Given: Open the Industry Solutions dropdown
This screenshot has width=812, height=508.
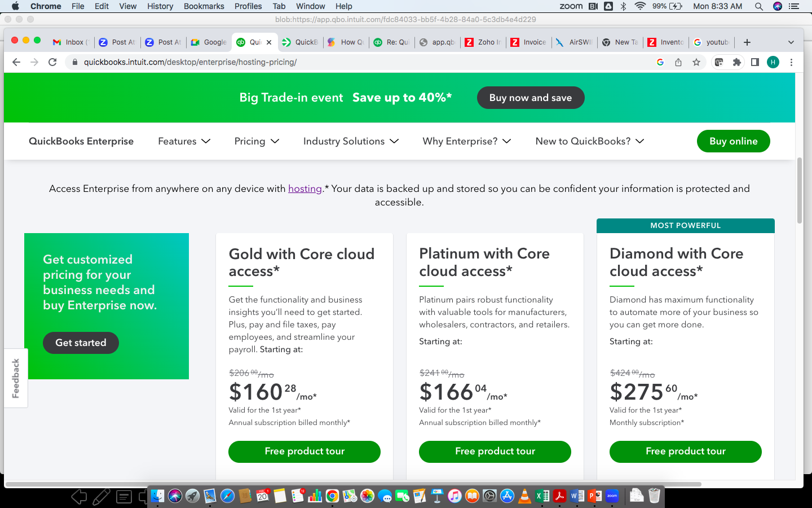Looking at the screenshot, I should [x=351, y=141].
